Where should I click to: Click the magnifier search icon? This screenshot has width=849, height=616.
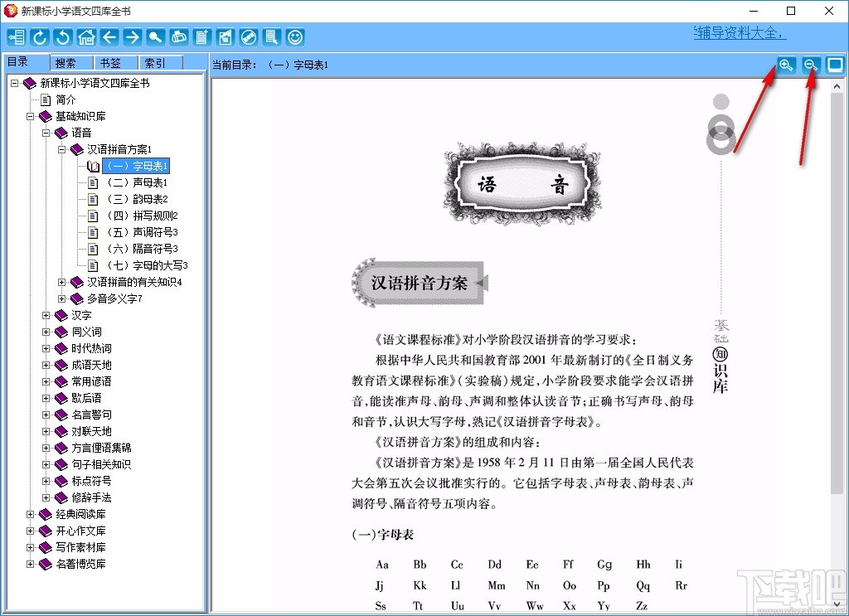tap(156, 36)
